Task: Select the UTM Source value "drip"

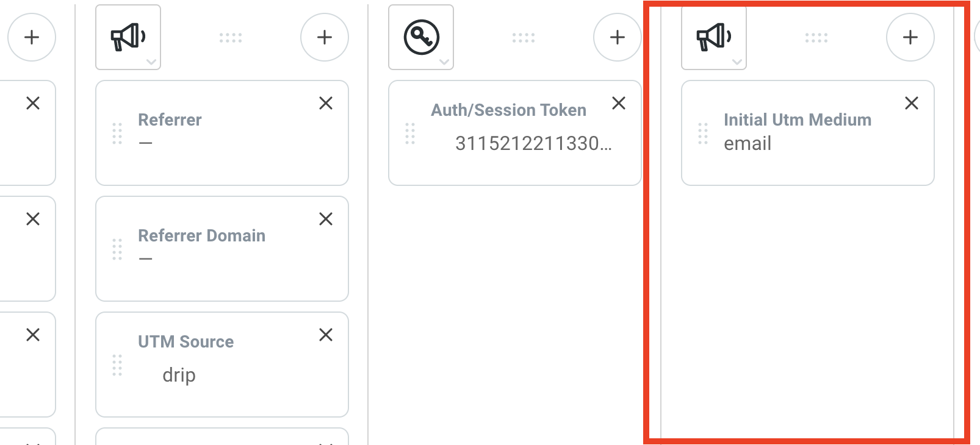Action: pos(179,375)
